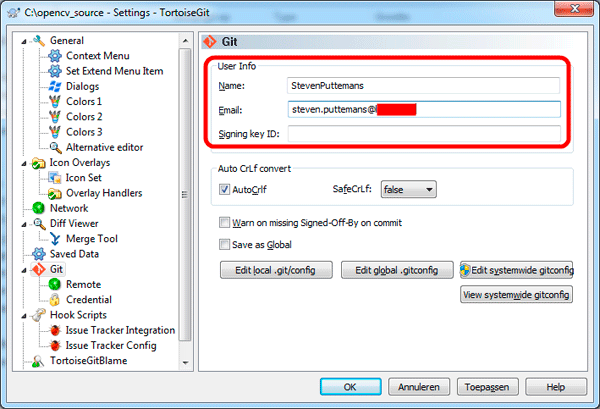Click the Icon Set icon
This screenshot has height=409, width=600.
click(x=55, y=178)
